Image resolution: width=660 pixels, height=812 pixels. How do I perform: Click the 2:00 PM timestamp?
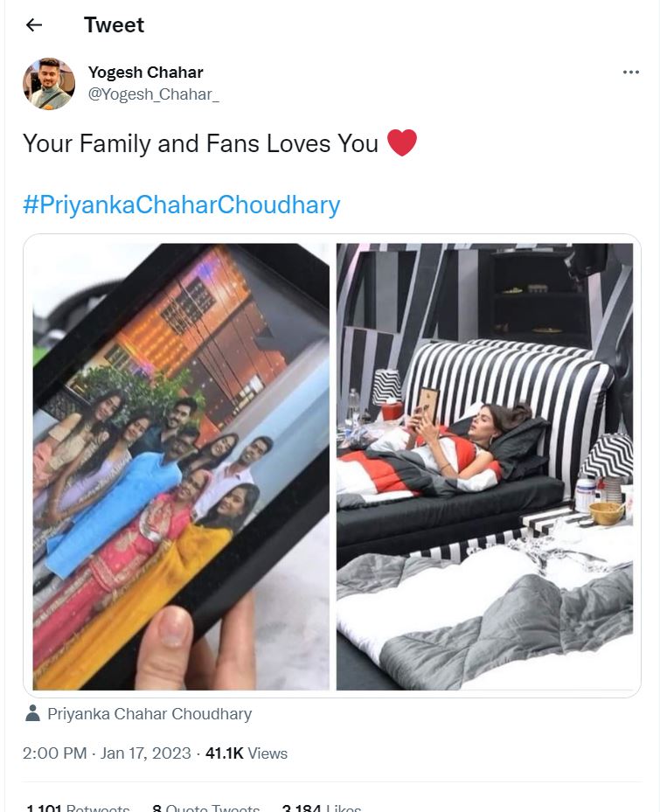tap(54, 753)
